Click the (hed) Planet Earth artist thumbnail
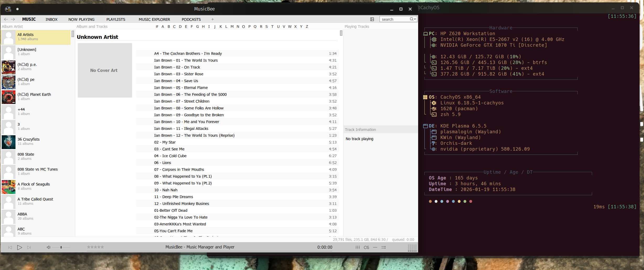Screen dimensions: 644x270 point(9,97)
